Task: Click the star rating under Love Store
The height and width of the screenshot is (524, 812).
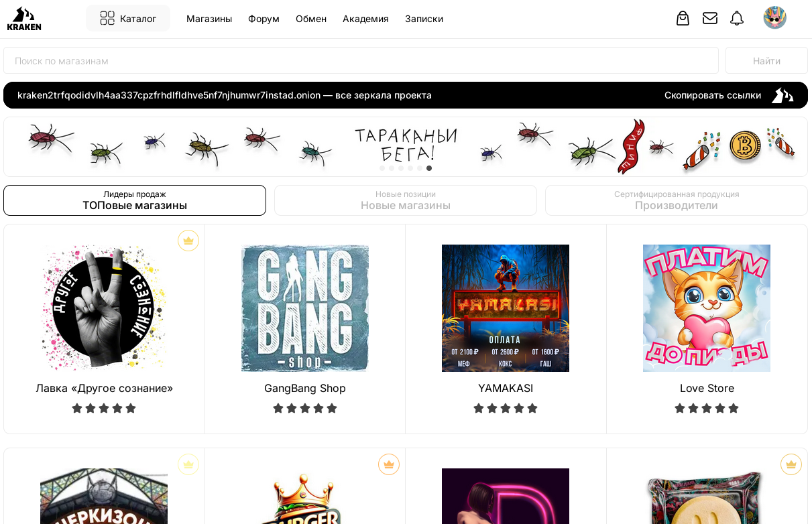Action: (707, 408)
